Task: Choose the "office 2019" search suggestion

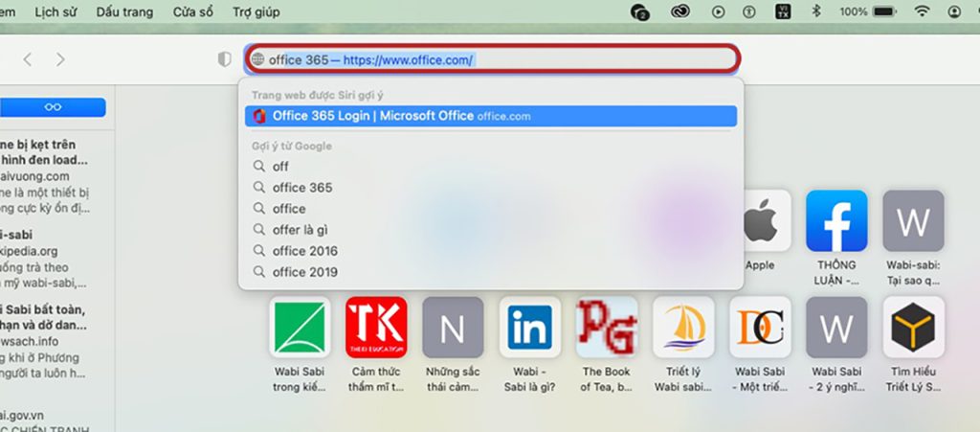Action: point(304,272)
